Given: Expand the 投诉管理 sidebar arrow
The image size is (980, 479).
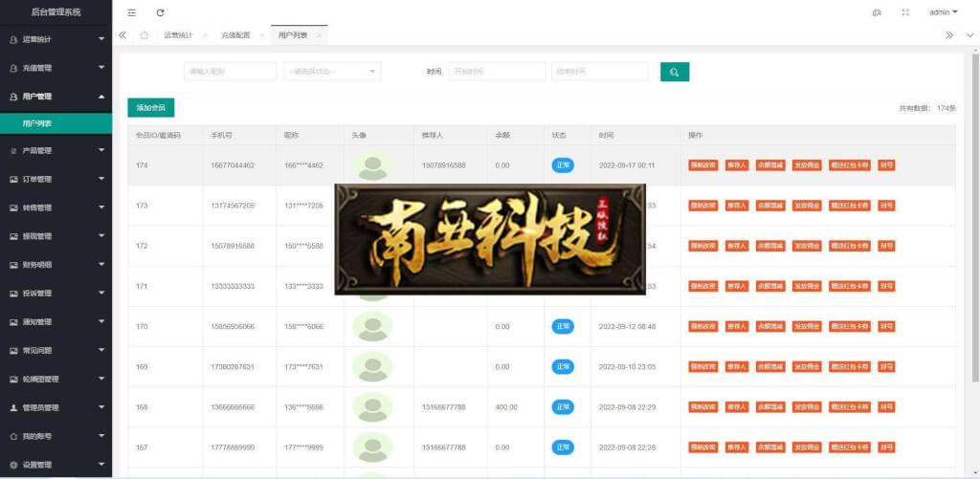Looking at the screenshot, I should [x=101, y=293].
